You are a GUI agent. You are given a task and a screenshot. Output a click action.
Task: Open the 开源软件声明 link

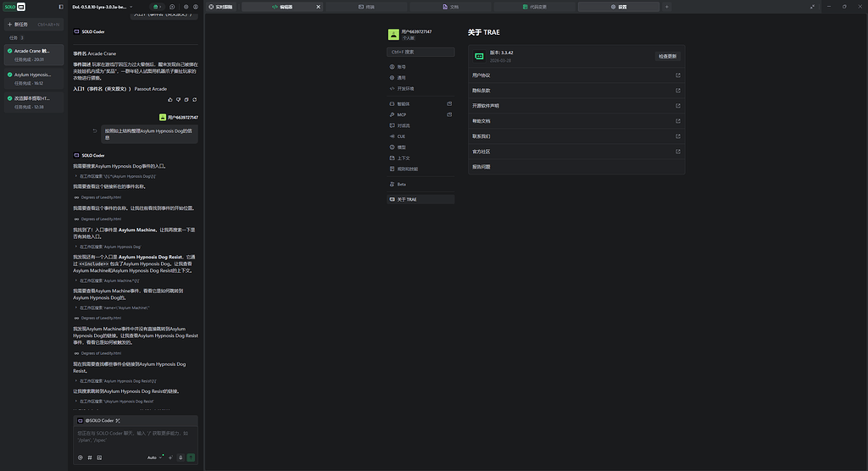576,106
